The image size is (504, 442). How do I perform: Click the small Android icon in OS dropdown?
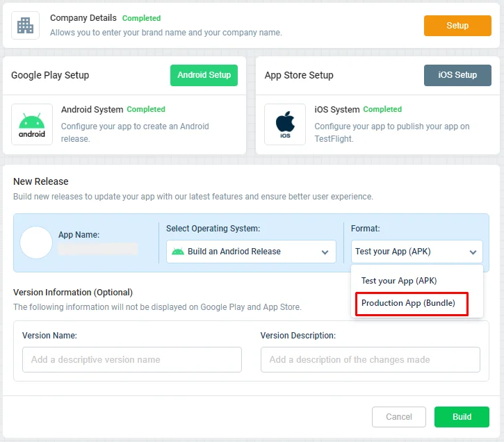[x=178, y=252]
